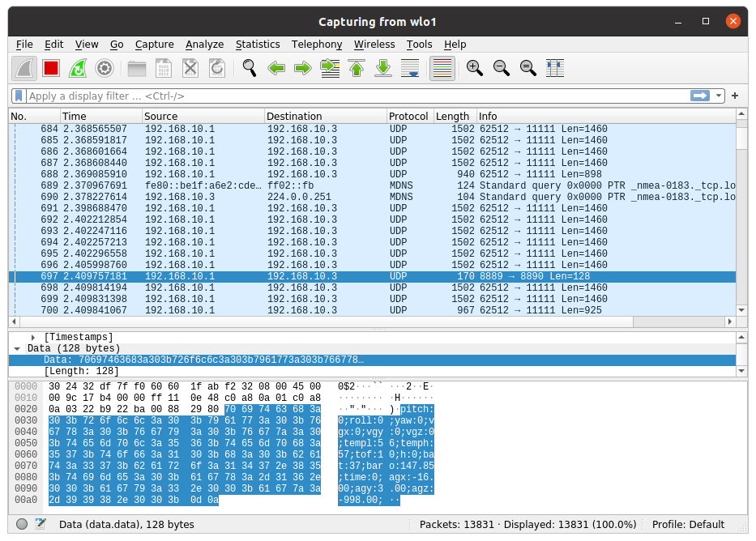
Task: Jump to the first packet
Action: pyautogui.click(x=357, y=68)
